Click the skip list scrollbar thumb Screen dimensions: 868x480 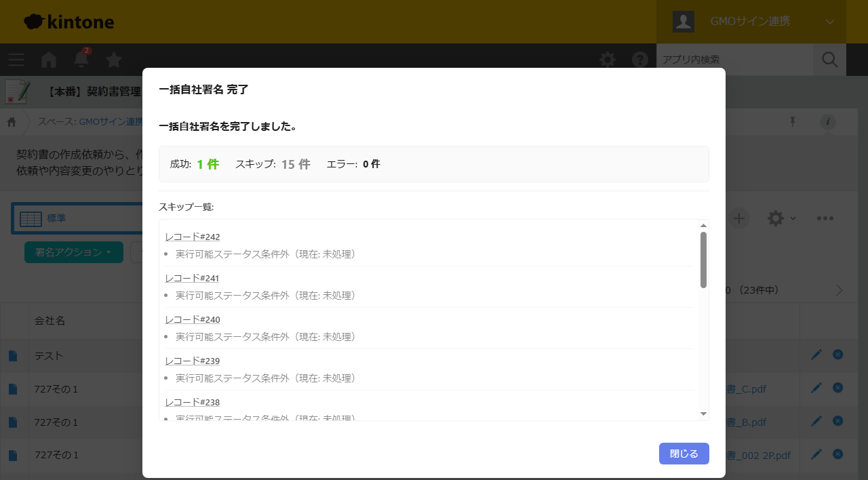pos(703,260)
